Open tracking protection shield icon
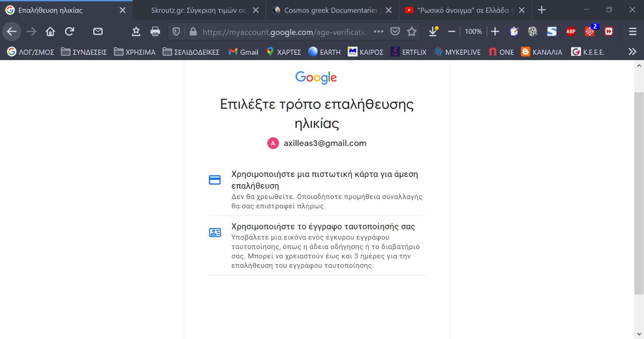Viewport: 644px width, 339px height. point(176,31)
